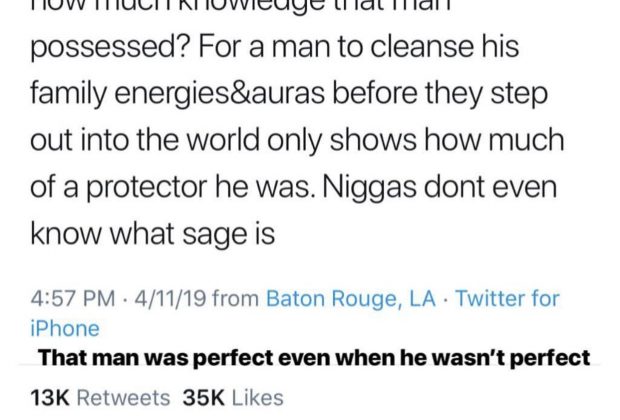Click the 35K like count number
The width and height of the screenshot is (620, 420).
click(x=204, y=398)
